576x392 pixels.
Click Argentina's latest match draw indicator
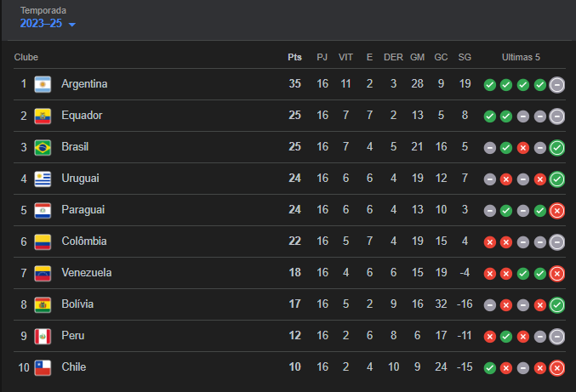click(557, 85)
